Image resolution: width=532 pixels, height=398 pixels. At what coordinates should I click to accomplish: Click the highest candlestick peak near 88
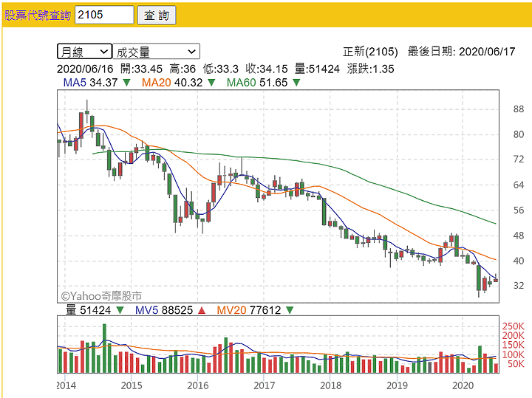[87, 112]
